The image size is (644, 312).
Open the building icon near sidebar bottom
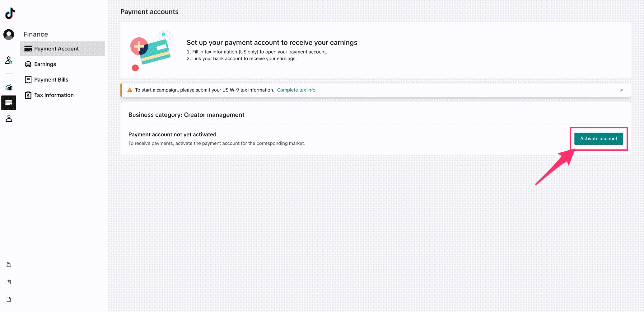point(9,264)
